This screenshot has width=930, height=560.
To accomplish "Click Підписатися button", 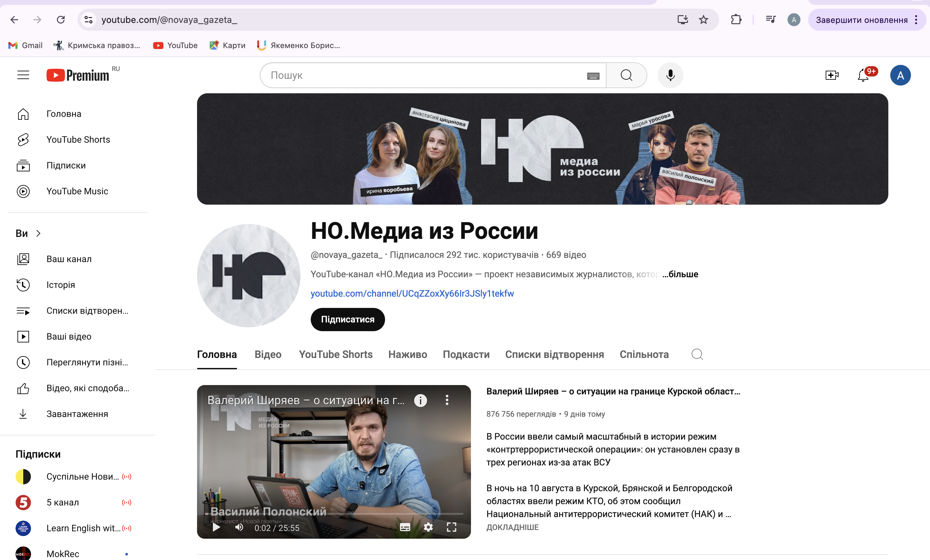I will click(348, 320).
